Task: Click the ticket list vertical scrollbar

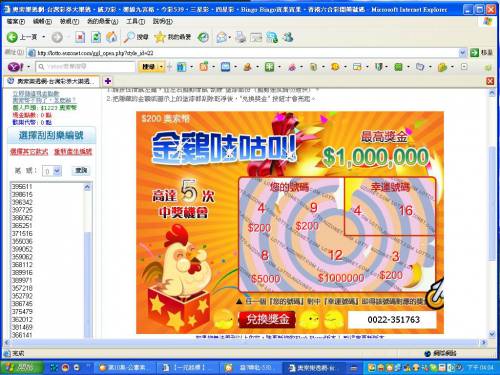Action: tap(87, 260)
